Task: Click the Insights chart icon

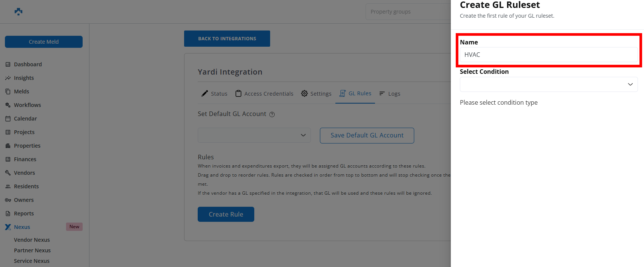Action: point(8,78)
